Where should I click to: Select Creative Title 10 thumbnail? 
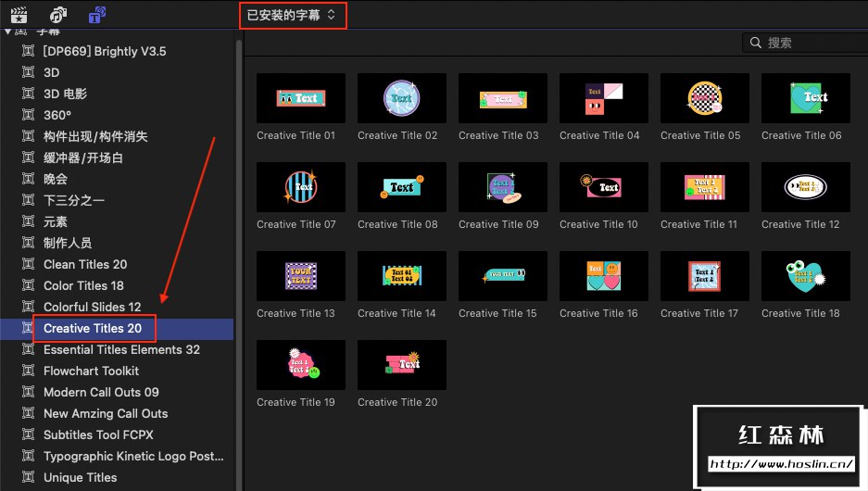[604, 187]
